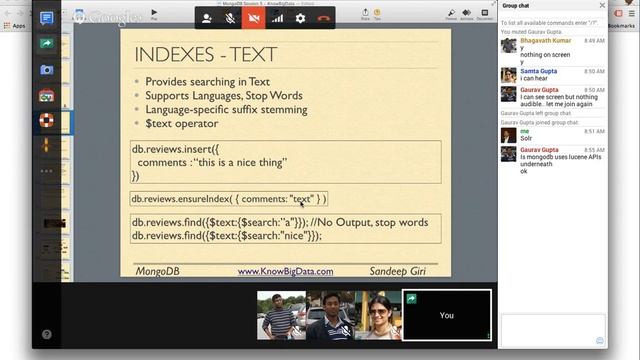Click the ensureIndex code box

[229, 199]
